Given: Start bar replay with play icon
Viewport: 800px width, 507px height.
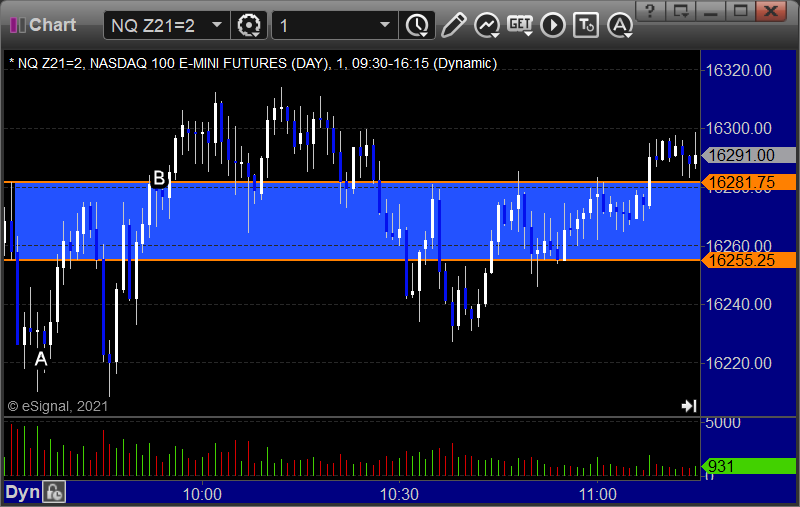Looking at the screenshot, I should (553, 25).
